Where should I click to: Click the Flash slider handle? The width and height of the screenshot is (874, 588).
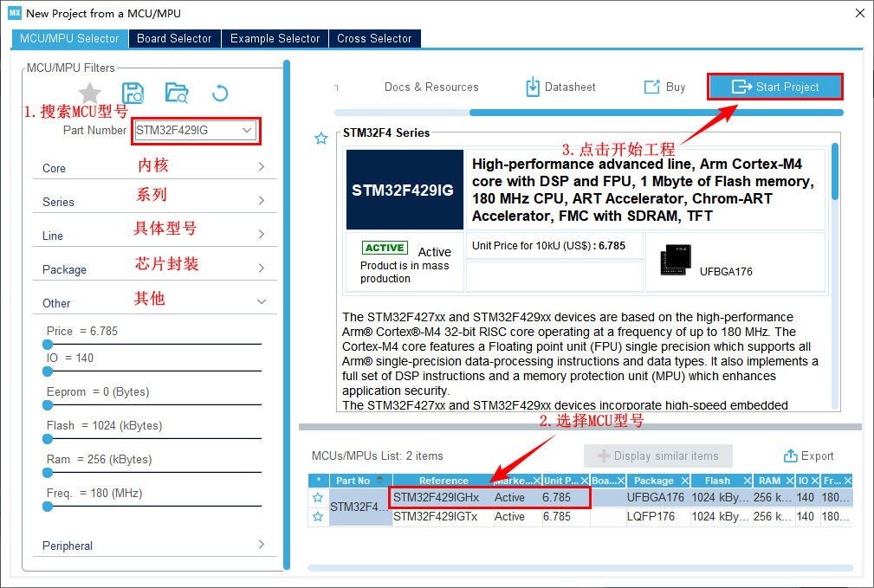[x=48, y=439]
